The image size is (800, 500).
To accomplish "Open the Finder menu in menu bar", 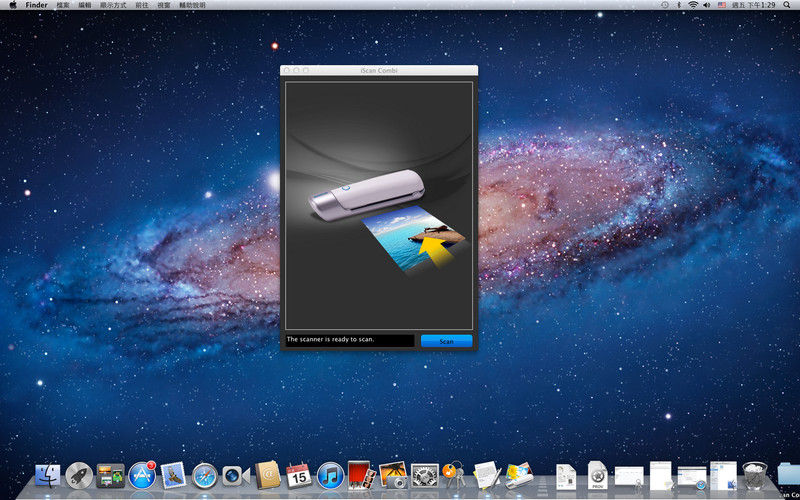I will [x=36, y=5].
